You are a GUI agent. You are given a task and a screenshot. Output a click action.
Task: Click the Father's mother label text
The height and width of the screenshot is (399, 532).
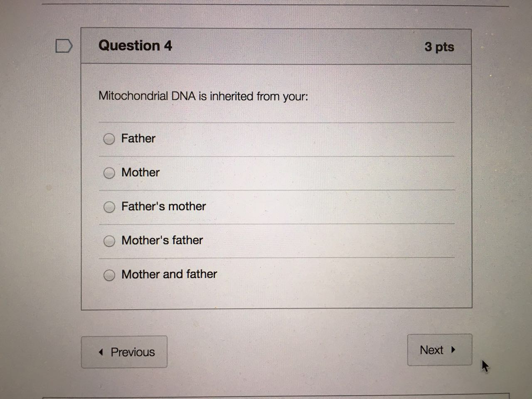click(x=163, y=206)
